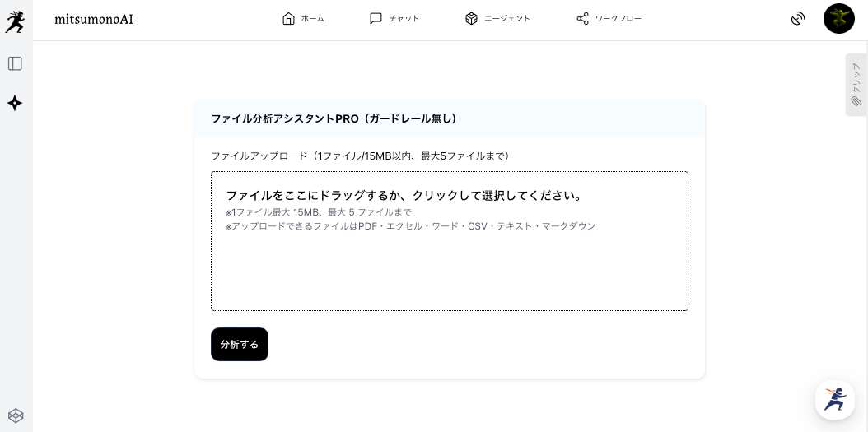Click the mitsumonoAI brand name
Viewport: 868px width, 432px height.
(94, 19)
